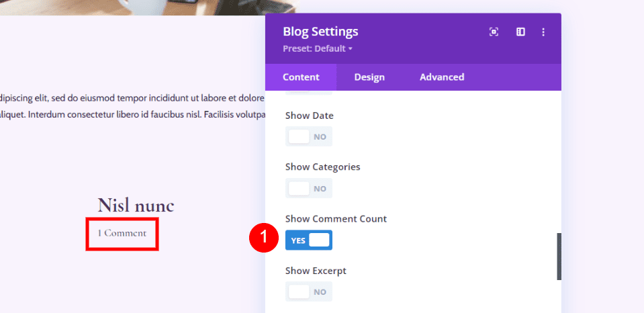The width and height of the screenshot is (644, 313).
Task: Turn on Show Categories
Action: click(x=309, y=188)
